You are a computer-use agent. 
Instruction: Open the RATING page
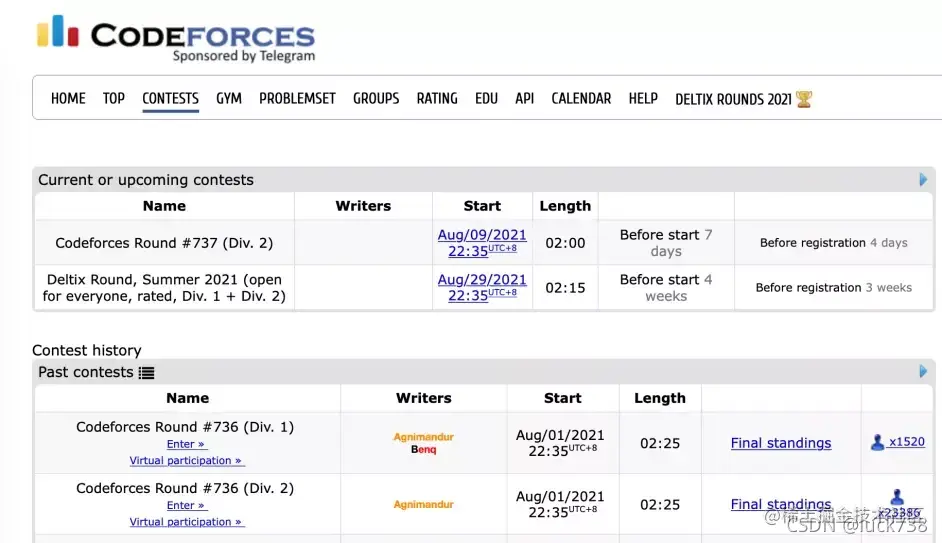[437, 99]
